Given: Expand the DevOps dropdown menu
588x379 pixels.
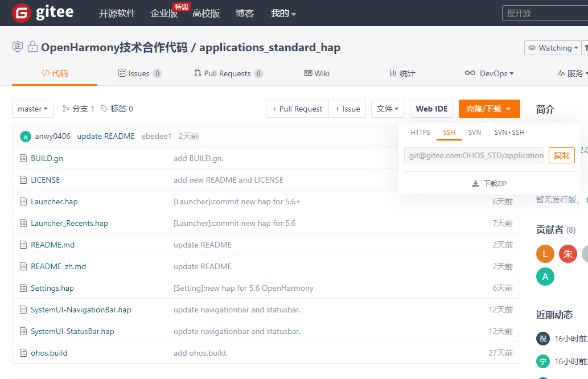Looking at the screenshot, I should point(489,73).
